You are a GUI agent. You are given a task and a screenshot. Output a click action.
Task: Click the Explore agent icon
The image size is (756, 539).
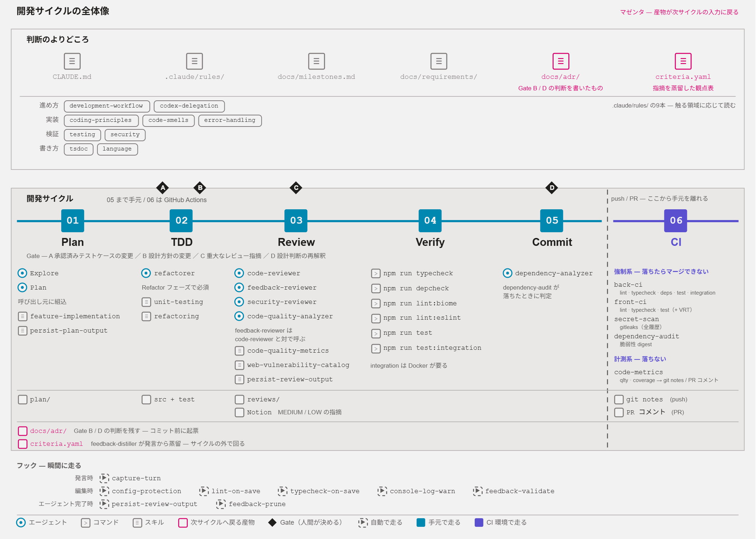click(22, 273)
